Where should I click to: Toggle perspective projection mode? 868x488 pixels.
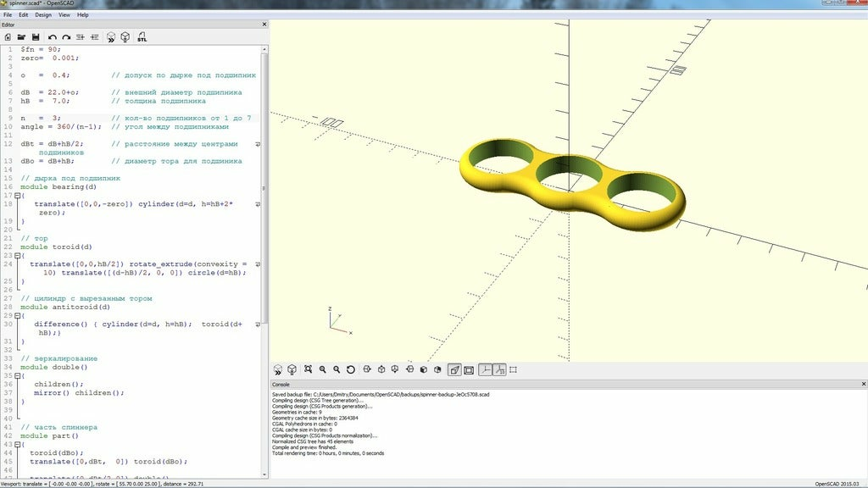click(453, 369)
